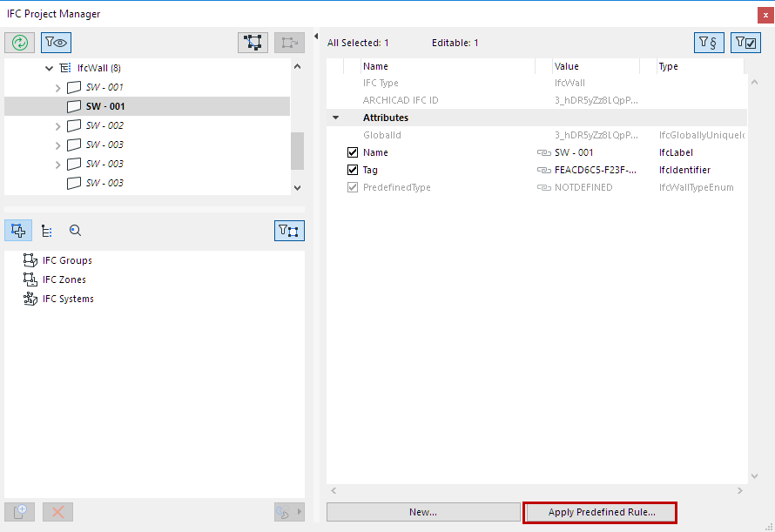Select IFC Systems
The image size is (775, 532).
[68, 300]
